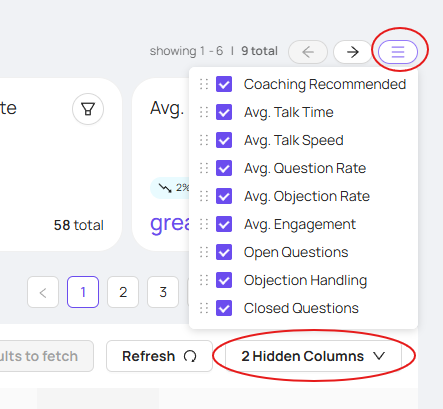Click drag handle beside Coaching Recommended

[x=204, y=84]
